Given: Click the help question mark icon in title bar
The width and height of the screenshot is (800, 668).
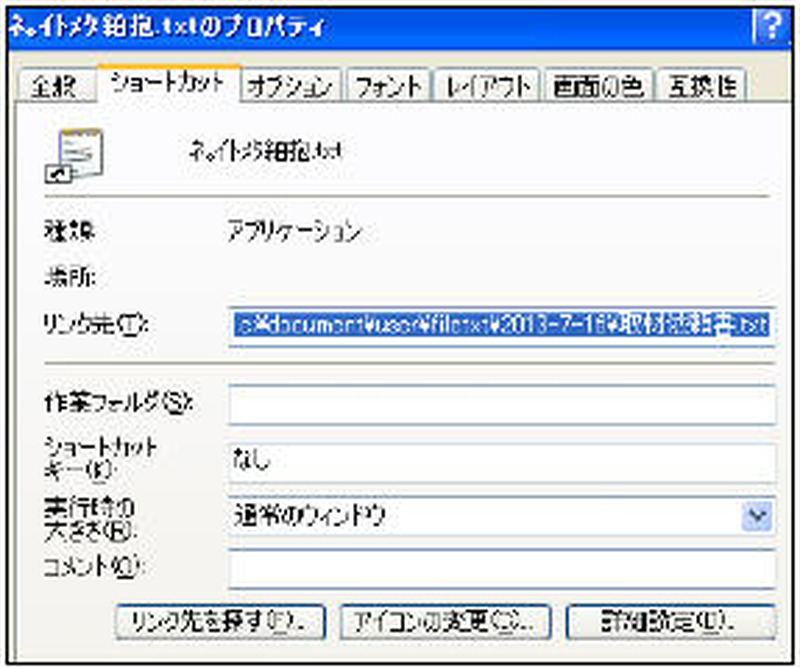Looking at the screenshot, I should [x=767, y=26].
